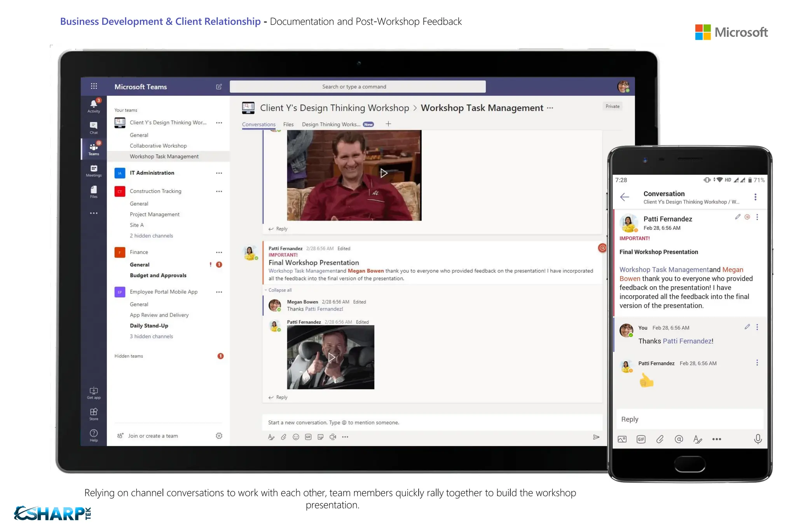Click the Start a new conversation field
Image resolution: width=796 pixels, height=532 pixels.
point(432,422)
